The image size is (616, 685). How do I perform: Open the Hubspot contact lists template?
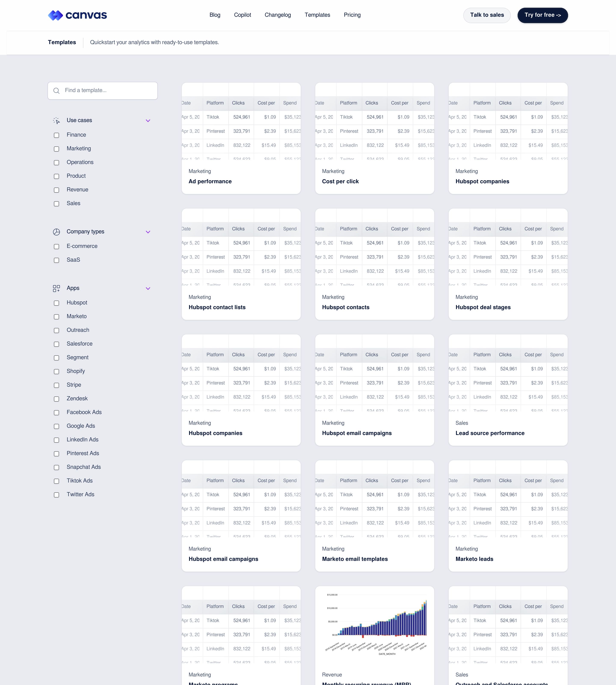coord(241,264)
